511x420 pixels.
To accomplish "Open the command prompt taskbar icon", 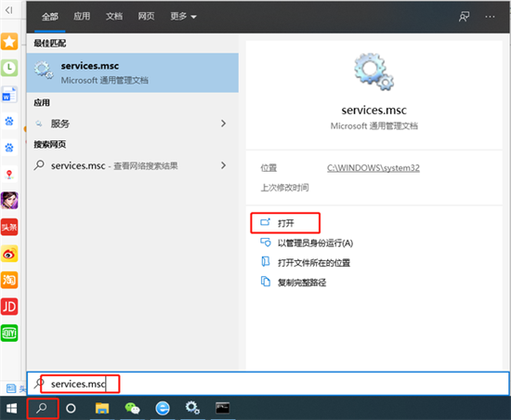I will coord(223,408).
